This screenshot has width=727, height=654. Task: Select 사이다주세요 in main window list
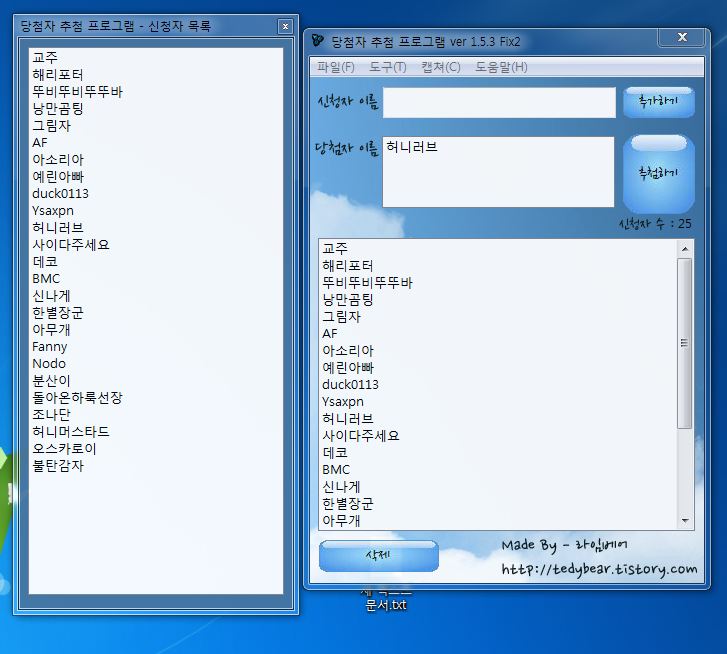(361, 436)
